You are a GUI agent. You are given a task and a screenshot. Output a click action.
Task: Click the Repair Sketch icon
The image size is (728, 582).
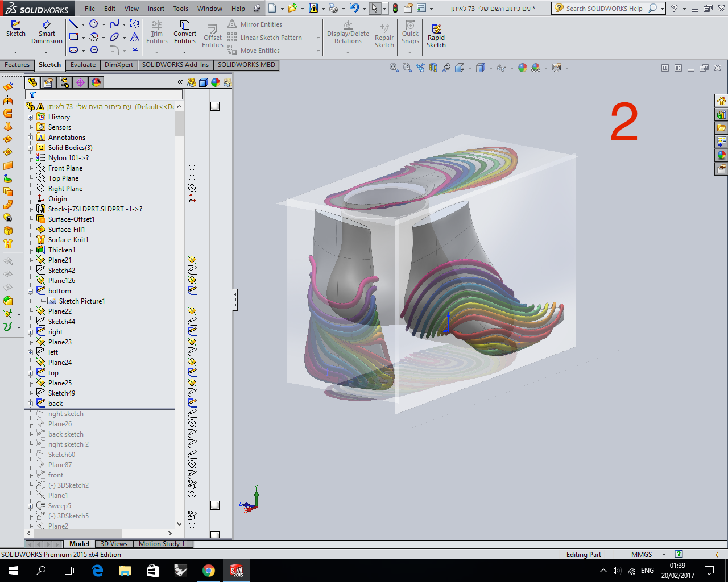(x=384, y=32)
